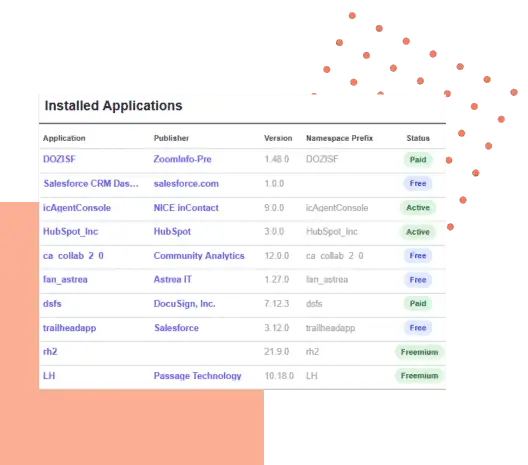Click the DOZISF namespace prefix cell
This screenshot has height=465, width=528.
pos(322,159)
